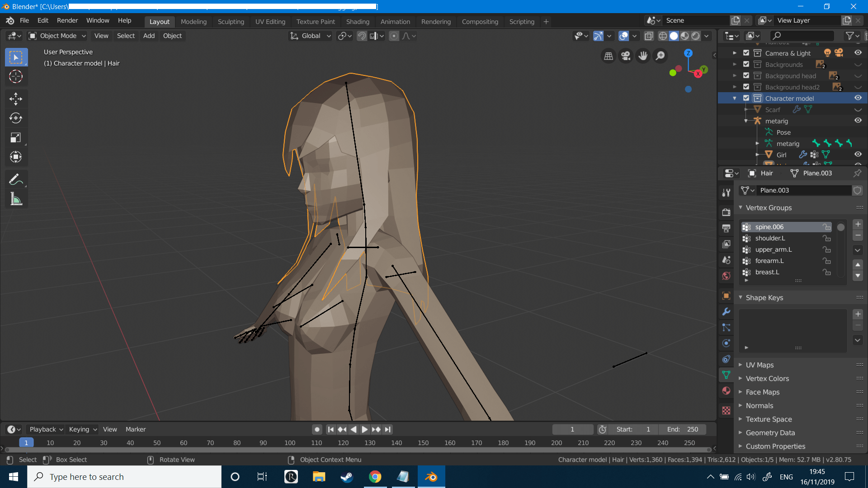Select the Rotate tool in the viewport toolbar

16,118
